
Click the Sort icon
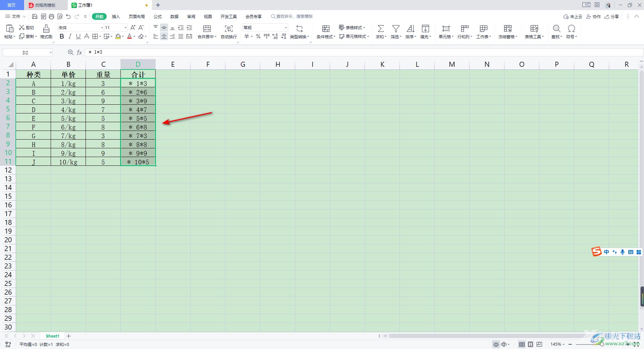tap(411, 29)
